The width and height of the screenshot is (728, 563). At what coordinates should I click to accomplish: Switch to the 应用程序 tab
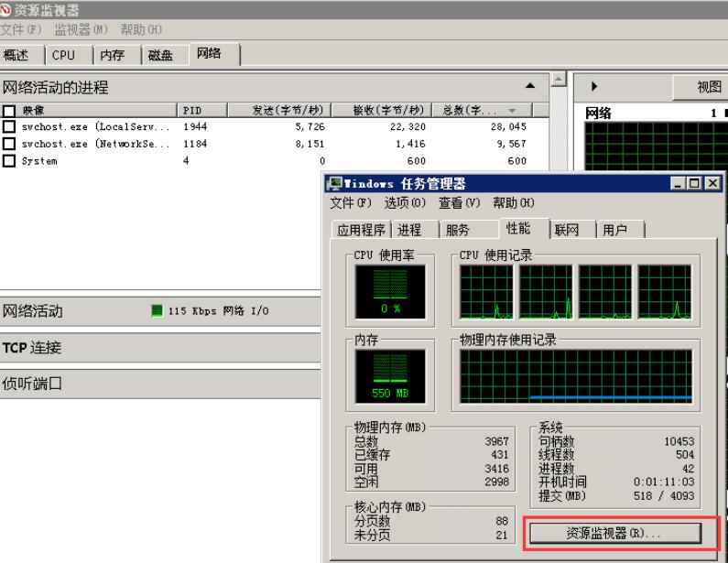[x=361, y=230]
